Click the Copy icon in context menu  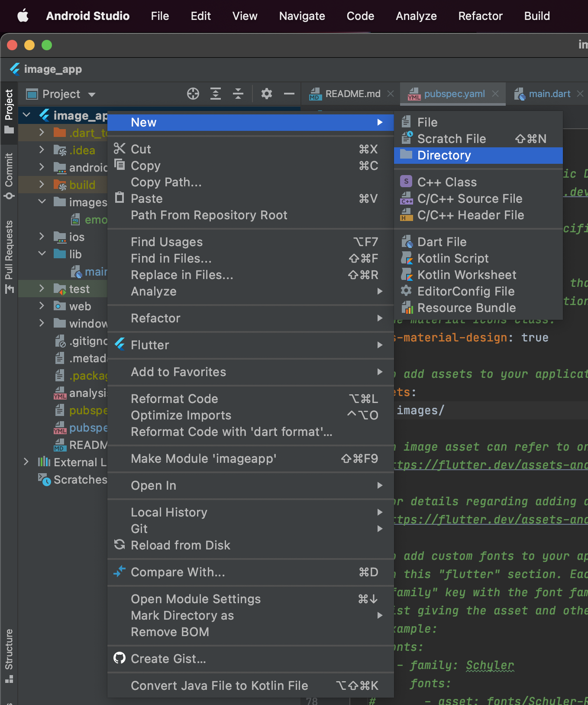coord(120,165)
